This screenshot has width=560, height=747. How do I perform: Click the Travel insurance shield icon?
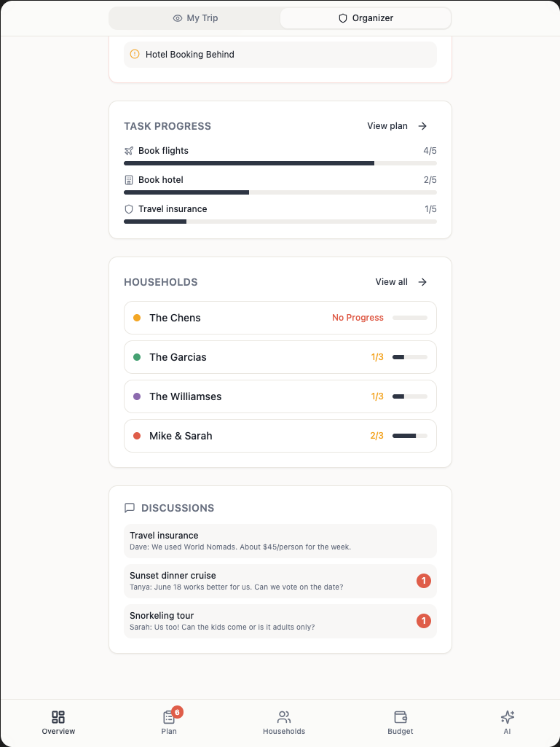pos(129,209)
